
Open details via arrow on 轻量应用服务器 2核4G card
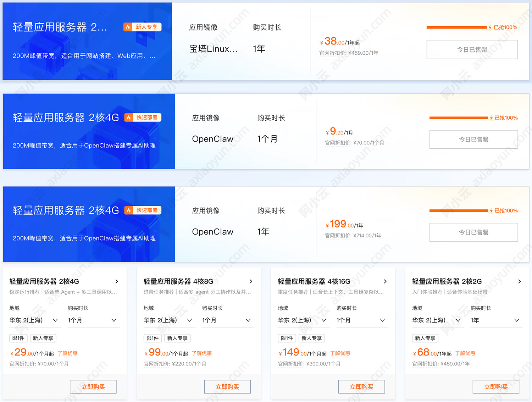tap(117, 281)
